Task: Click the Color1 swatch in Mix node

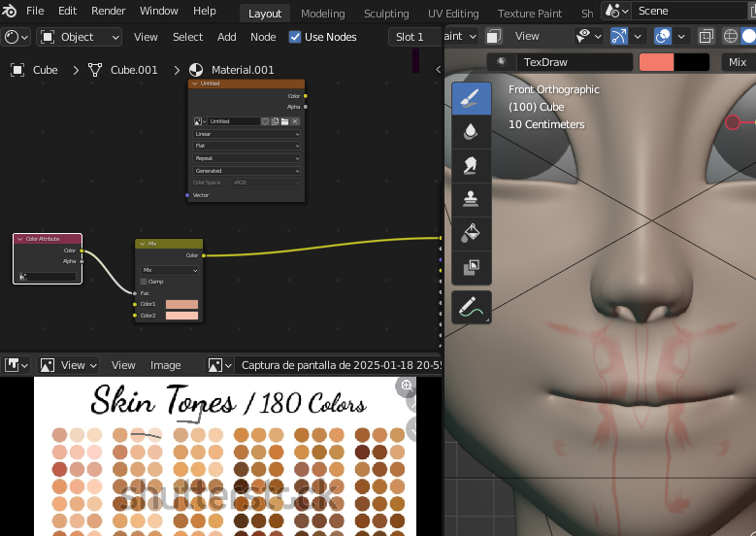Action: 181,304
